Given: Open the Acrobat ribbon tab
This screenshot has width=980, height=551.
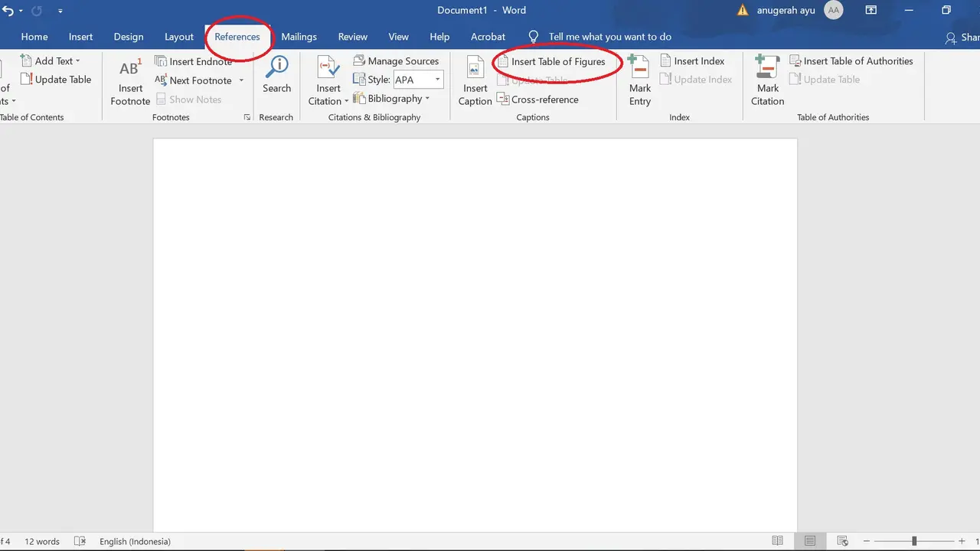Looking at the screenshot, I should [x=488, y=36].
